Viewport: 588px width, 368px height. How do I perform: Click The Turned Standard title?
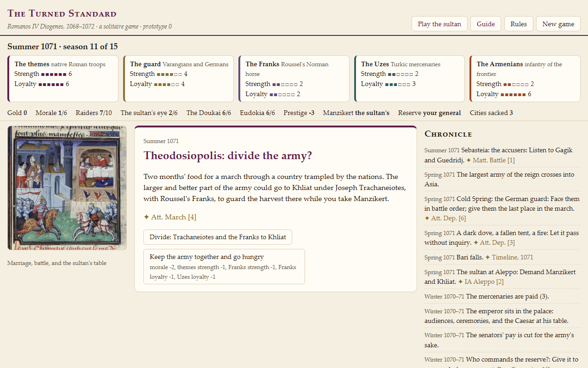62,13
